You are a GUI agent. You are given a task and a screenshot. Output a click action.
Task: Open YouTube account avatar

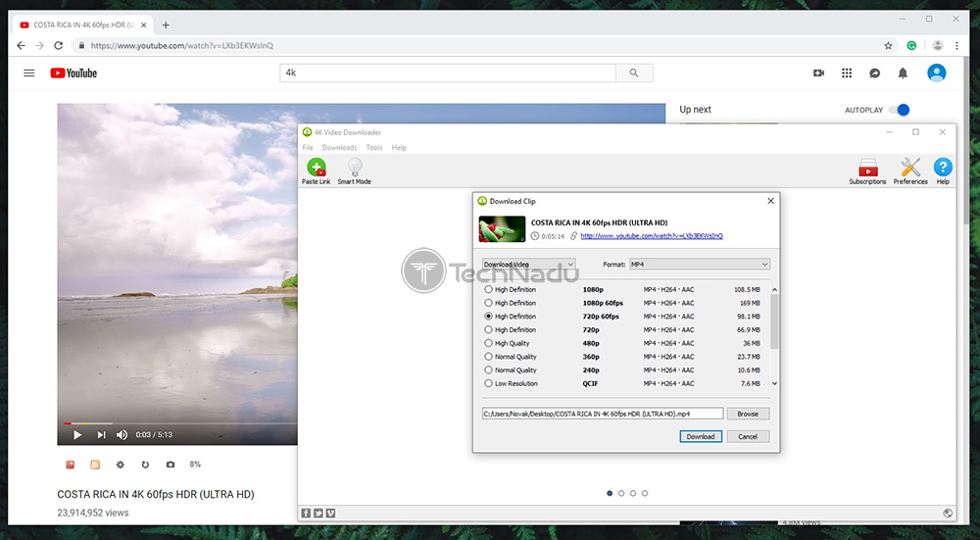click(x=936, y=74)
